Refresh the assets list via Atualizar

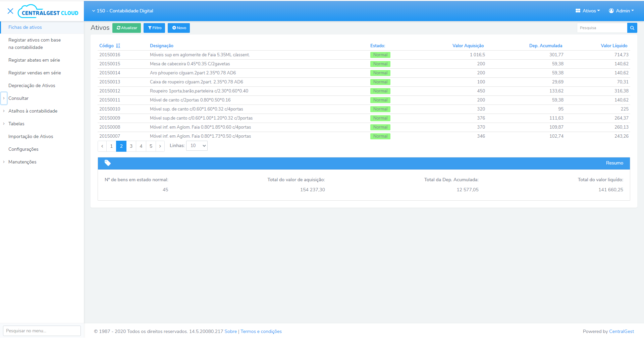pos(126,28)
